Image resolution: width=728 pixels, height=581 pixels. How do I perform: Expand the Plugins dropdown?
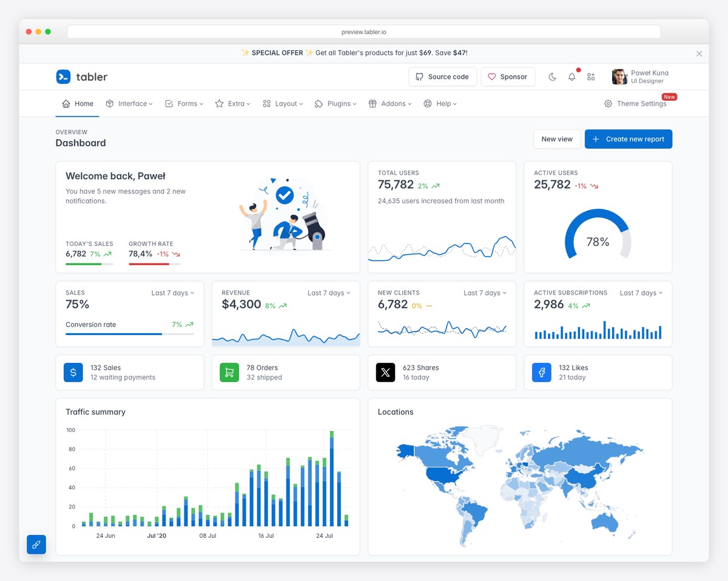pos(335,103)
